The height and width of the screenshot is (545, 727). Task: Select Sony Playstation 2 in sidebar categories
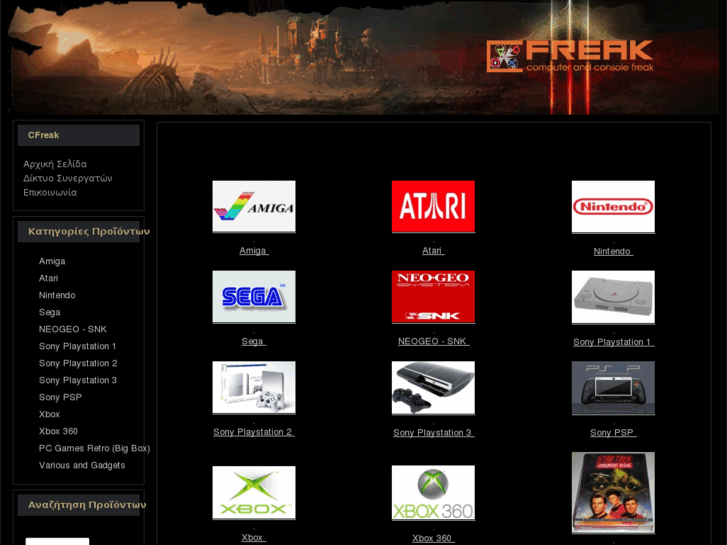pyautogui.click(x=78, y=363)
